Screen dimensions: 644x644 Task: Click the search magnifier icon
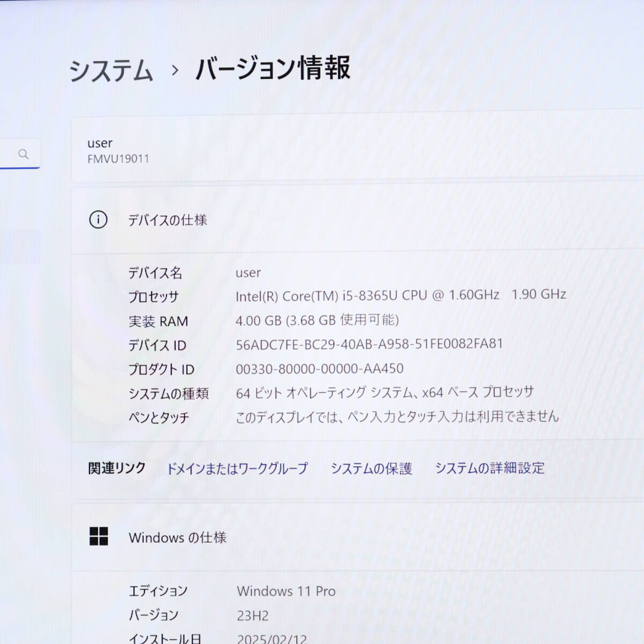tap(23, 155)
